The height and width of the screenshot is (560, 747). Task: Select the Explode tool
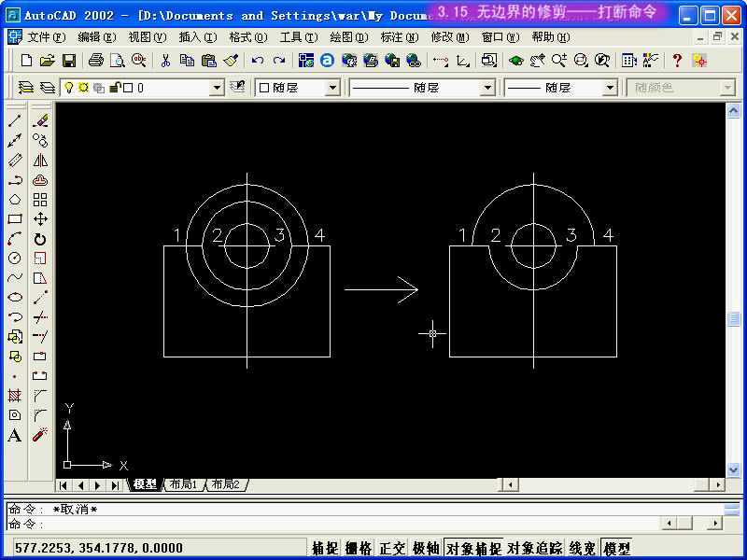click(x=40, y=435)
